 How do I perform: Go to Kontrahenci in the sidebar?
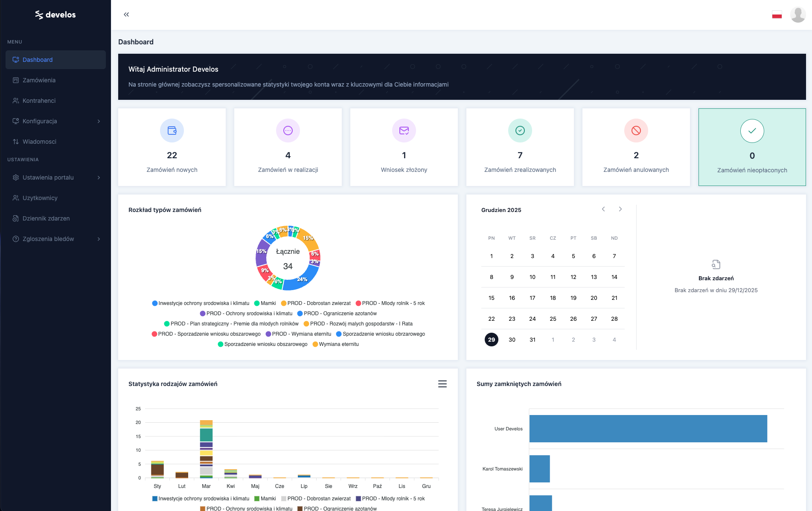tap(39, 101)
